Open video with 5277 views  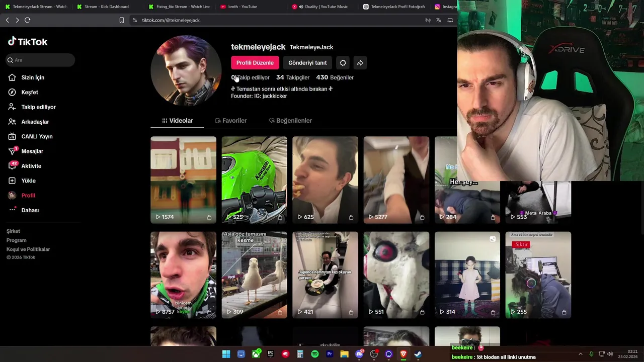coord(396,180)
